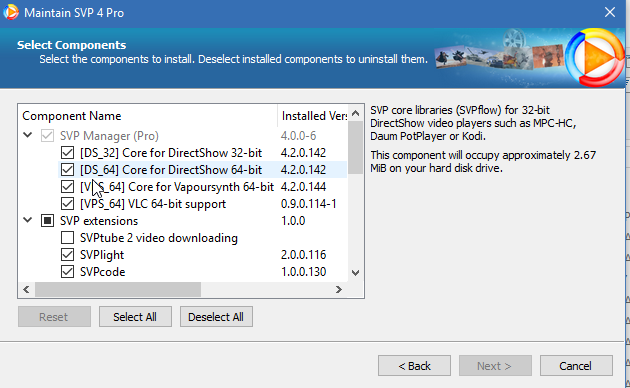Click SVP extensions version 1.0.0
The image size is (630, 388).
pos(293,221)
